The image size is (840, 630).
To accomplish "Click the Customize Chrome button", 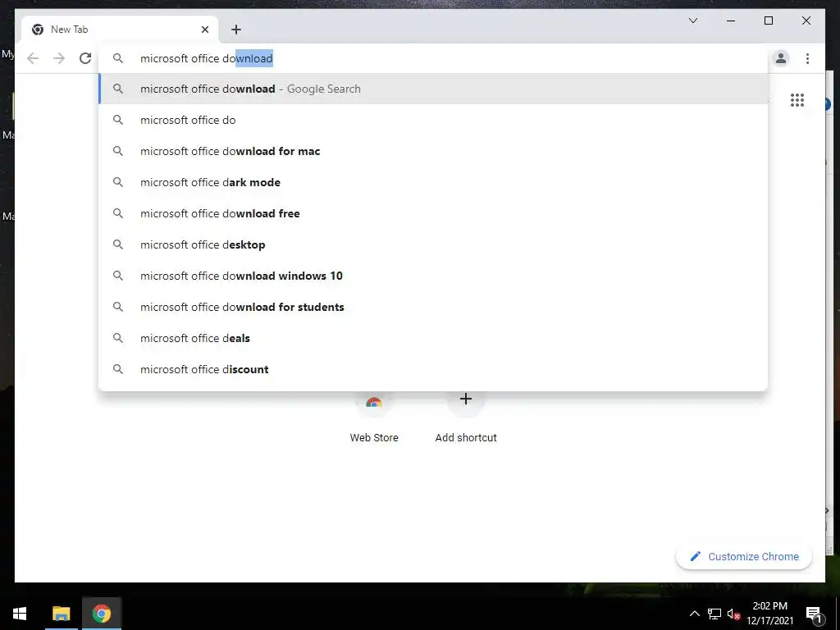I will coord(744,557).
